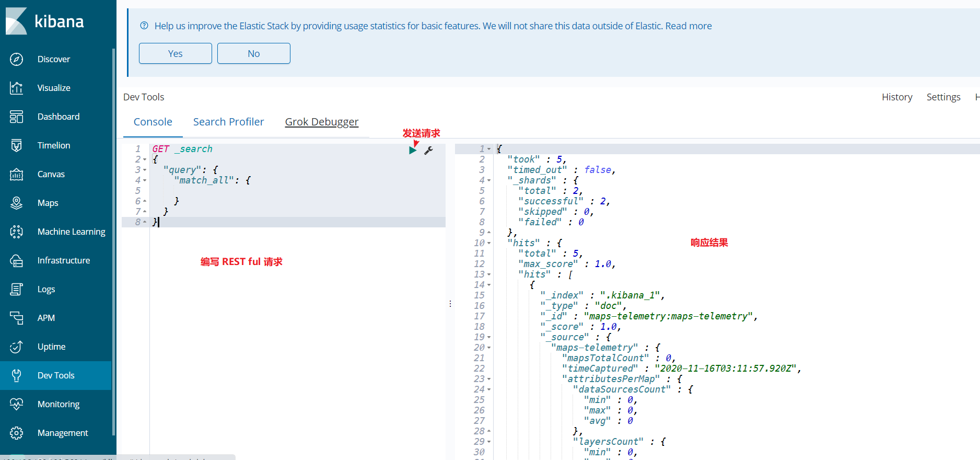Open Visualize via its chart icon

point(16,88)
